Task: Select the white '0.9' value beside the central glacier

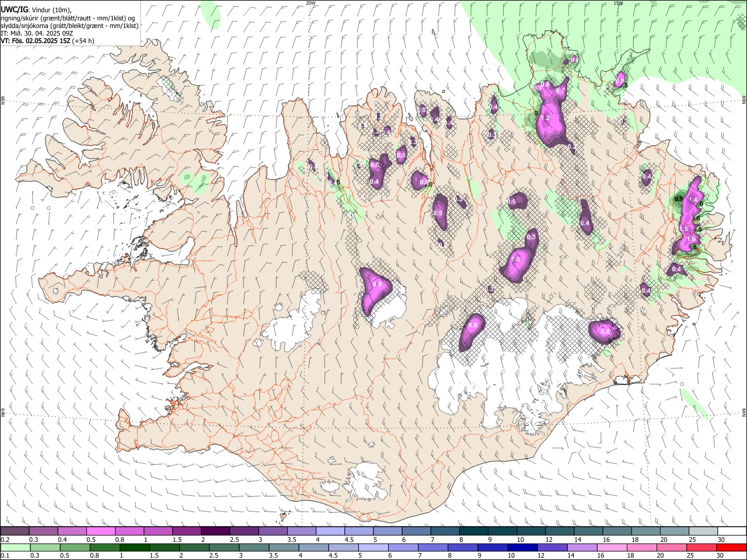Action: tap(376, 285)
